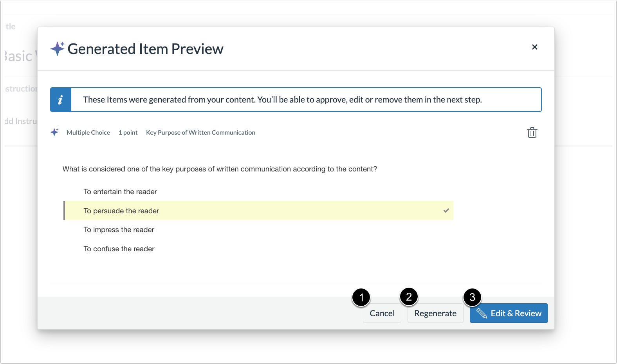
Task: Click 'Key Purpose of Written Communication' title
Action: coord(200,133)
